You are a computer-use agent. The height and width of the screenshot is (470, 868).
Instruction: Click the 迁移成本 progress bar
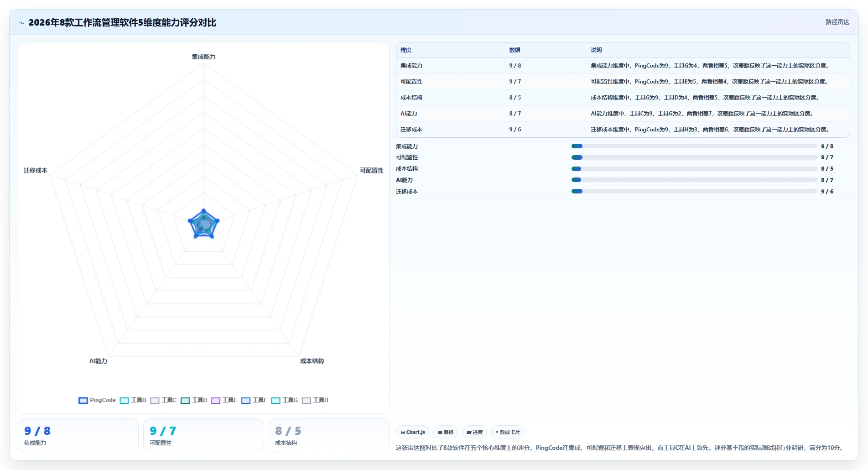click(694, 191)
